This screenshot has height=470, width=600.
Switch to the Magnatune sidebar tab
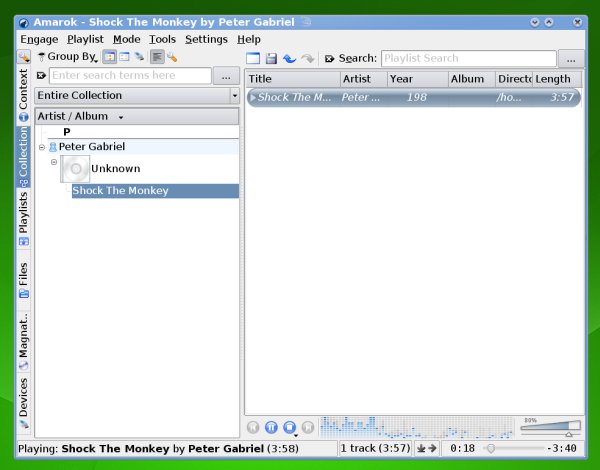click(23, 343)
